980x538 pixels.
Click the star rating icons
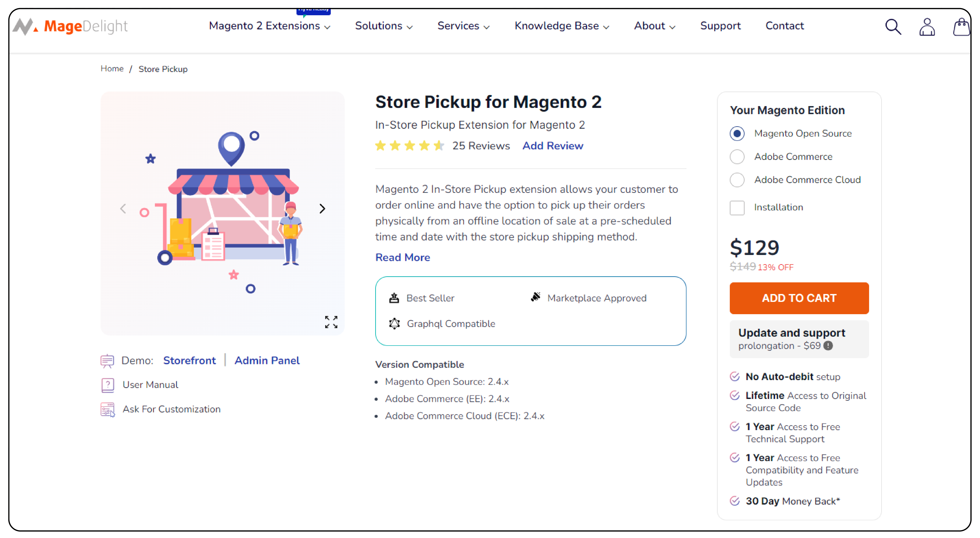pyautogui.click(x=409, y=145)
